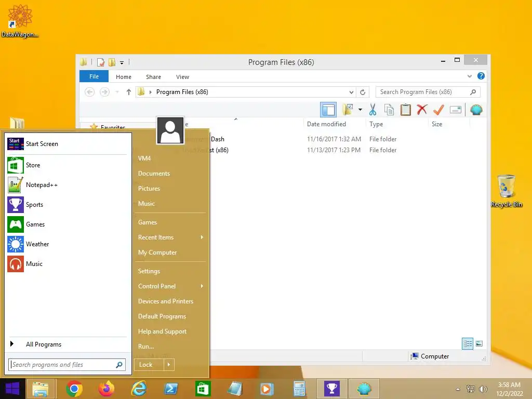532x399 pixels.
Task: Toggle the navigation pane layout icon
Action: (x=328, y=110)
